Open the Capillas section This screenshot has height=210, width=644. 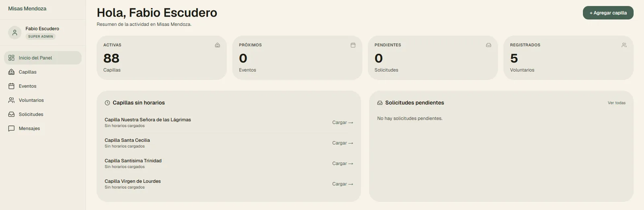(x=43, y=72)
